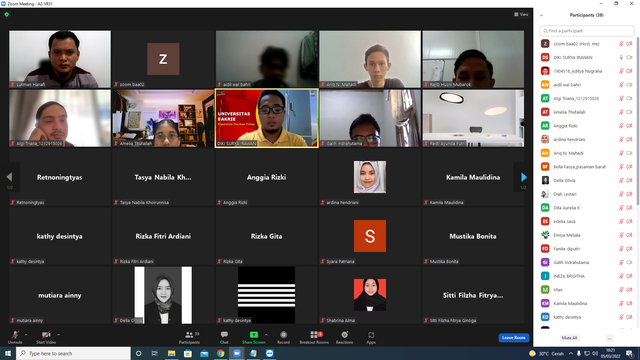Click DIKI SURYA IRAWAN active speaker video
The image size is (640, 360).
click(x=267, y=118)
